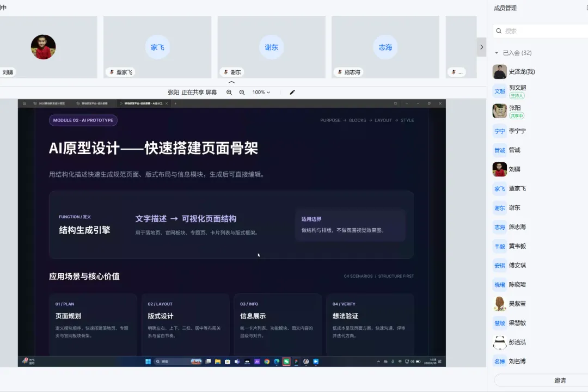
Task: Open a new tab with the plus icon
Action: click(175, 103)
